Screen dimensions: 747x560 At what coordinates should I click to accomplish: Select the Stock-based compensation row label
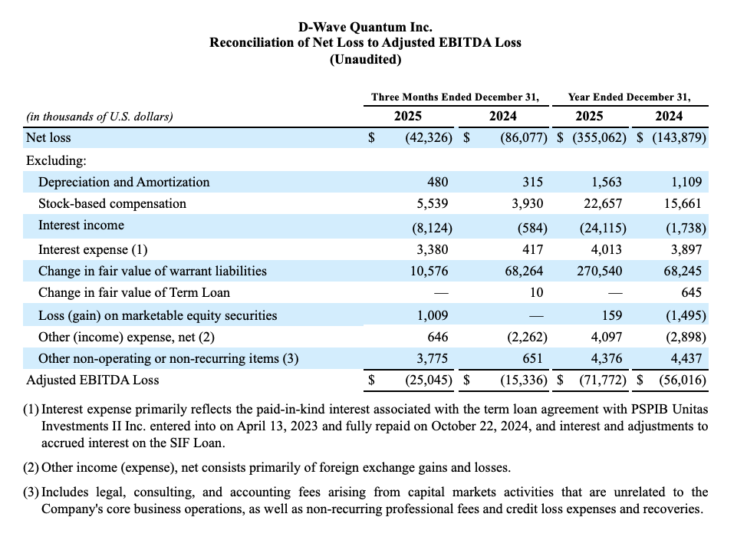pyautogui.click(x=112, y=204)
